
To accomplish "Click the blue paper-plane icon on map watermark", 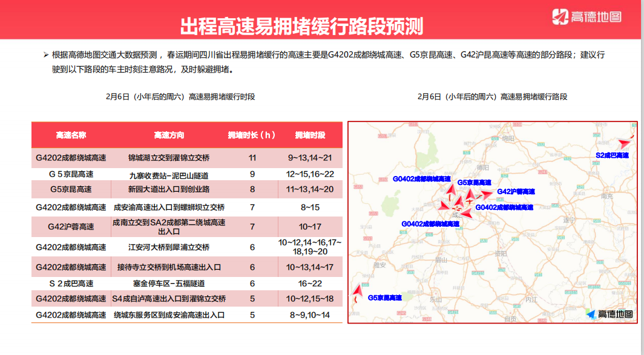I will [590, 314].
